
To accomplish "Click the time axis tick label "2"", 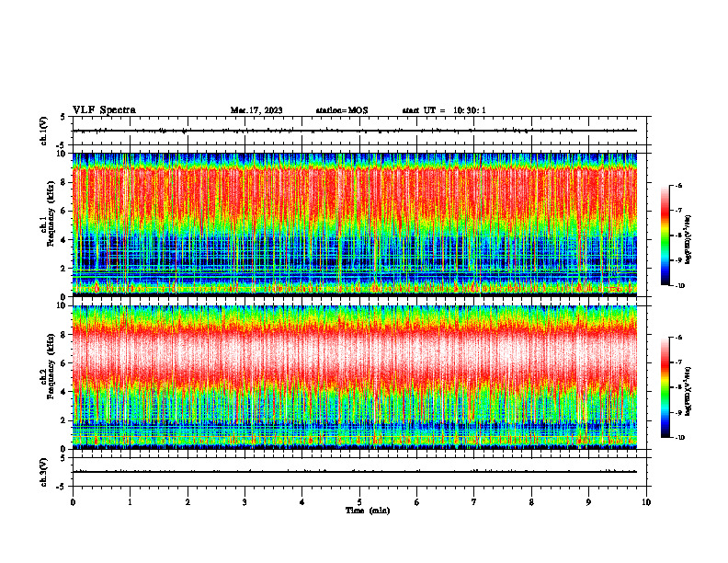I will coord(188,502).
